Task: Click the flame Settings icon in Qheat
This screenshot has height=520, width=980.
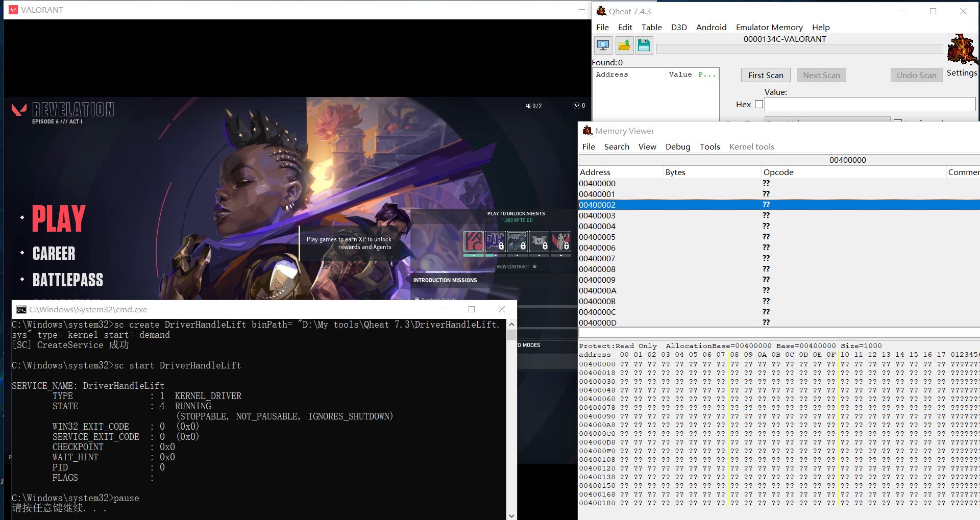Action: (962, 49)
